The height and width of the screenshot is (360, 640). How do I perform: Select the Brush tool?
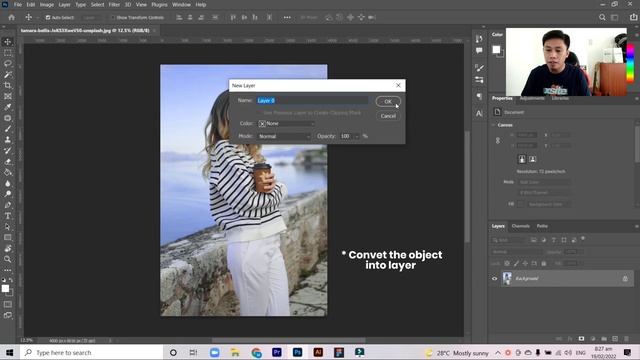8,129
